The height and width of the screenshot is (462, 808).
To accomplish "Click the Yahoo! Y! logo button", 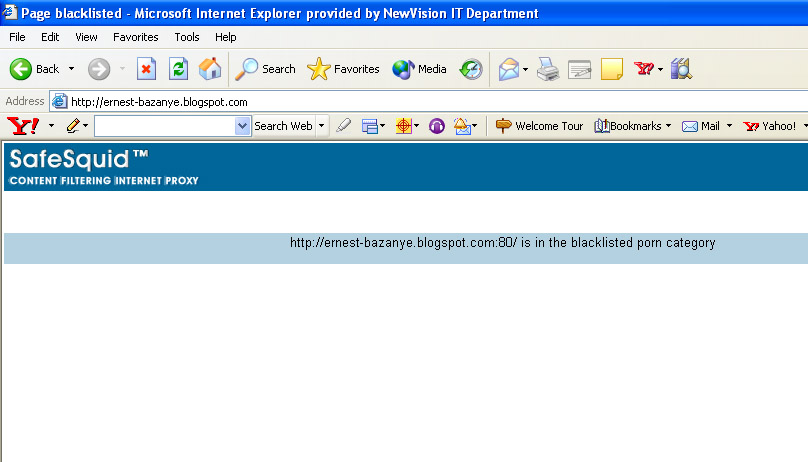I will pos(23,126).
